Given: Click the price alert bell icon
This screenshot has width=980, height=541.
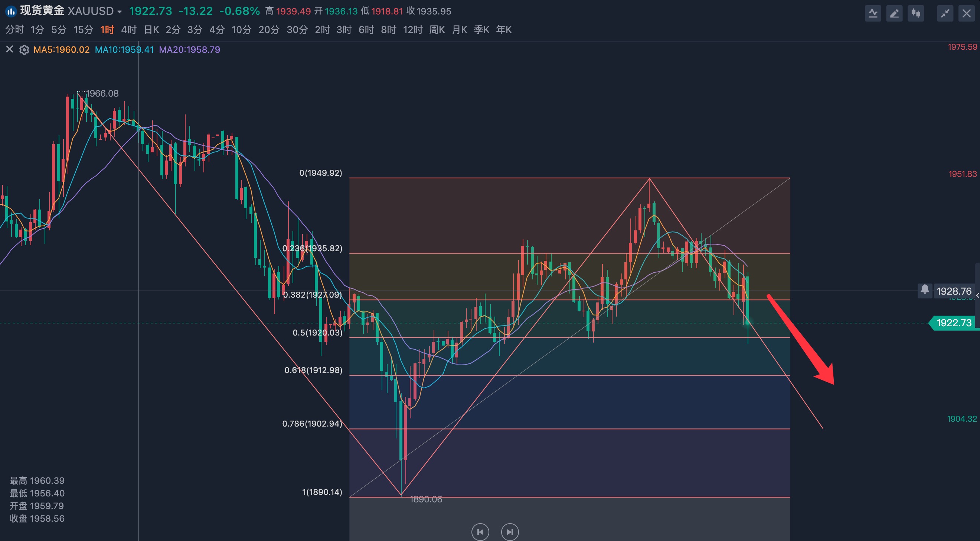Looking at the screenshot, I should point(925,290).
